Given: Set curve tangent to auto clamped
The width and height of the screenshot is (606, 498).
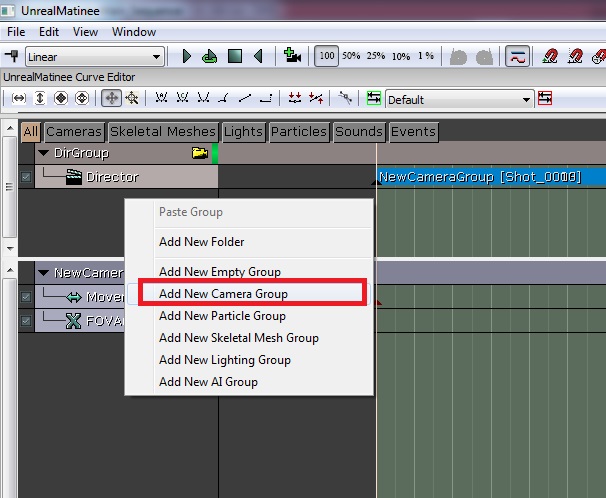Looking at the screenshot, I should click(x=182, y=98).
